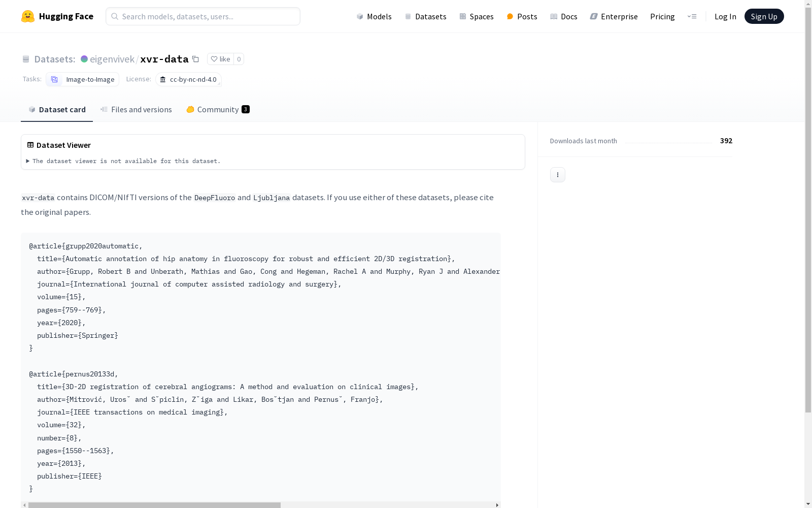The height and width of the screenshot is (508, 812).
Task: Open the Pricing page
Action: click(x=662, y=16)
